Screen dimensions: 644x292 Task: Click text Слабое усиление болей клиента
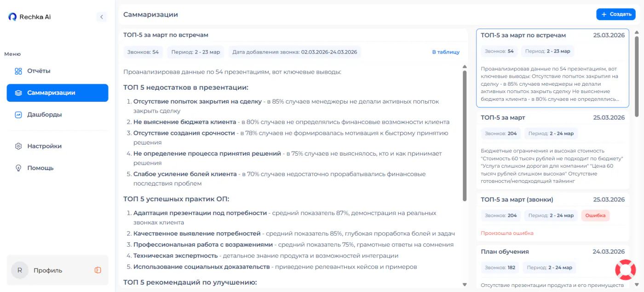click(185, 174)
